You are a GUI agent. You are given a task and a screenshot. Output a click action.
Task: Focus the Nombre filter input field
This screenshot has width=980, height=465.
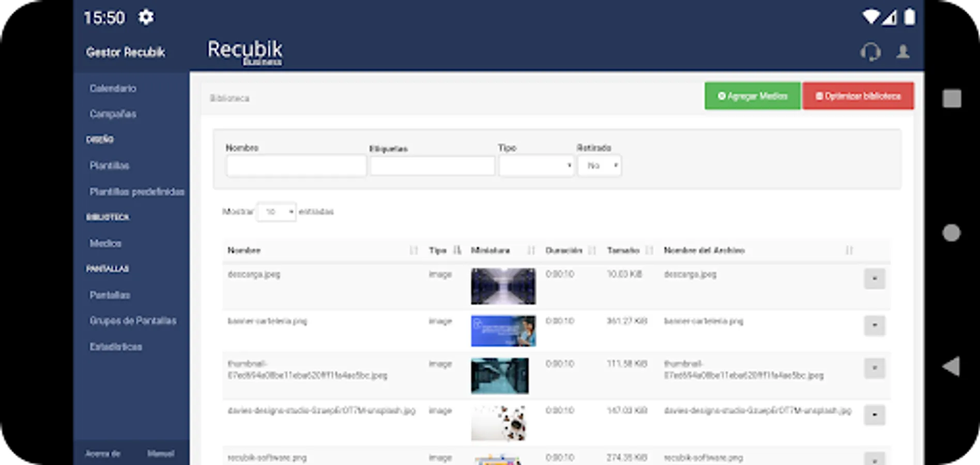coord(296,166)
